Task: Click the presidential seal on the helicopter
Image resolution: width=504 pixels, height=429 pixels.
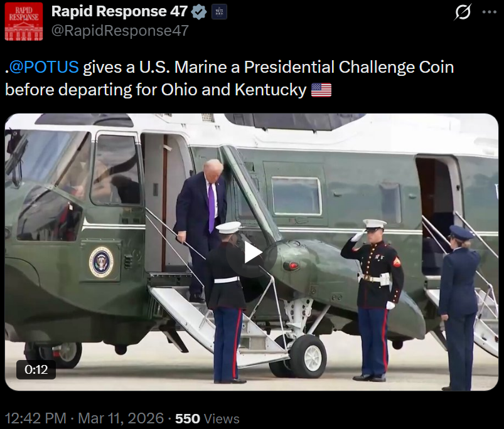Action: tap(101, 262)
